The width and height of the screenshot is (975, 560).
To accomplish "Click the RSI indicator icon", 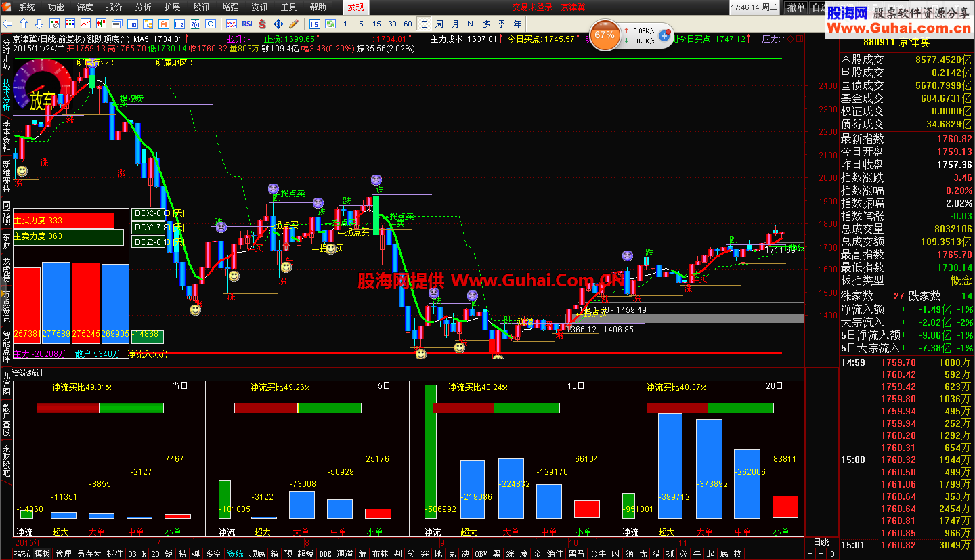I will point(246,24).
